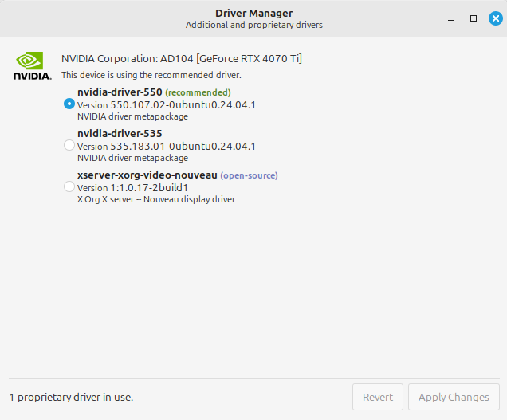Screen dimensions: 507x420
Task: Click "1 proprietary driver in use" status text
Action: coord(71,397)
